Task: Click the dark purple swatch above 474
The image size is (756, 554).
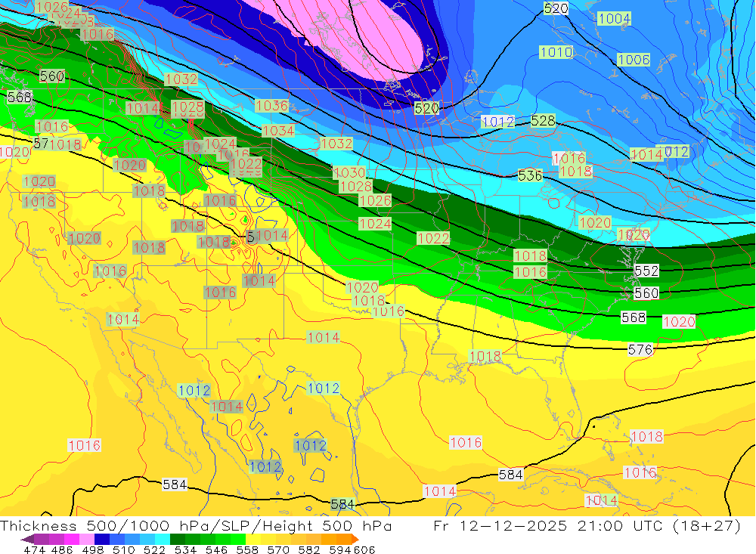Action: [41, 540]
